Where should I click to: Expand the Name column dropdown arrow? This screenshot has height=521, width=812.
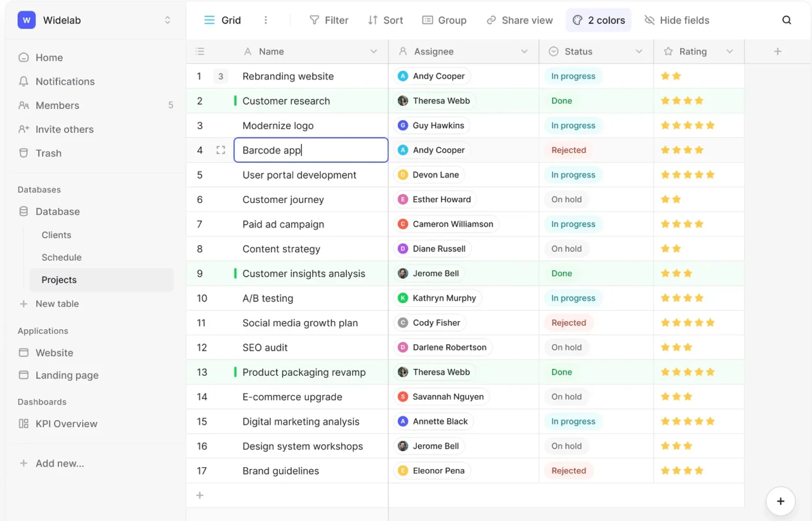pos(374,51)
